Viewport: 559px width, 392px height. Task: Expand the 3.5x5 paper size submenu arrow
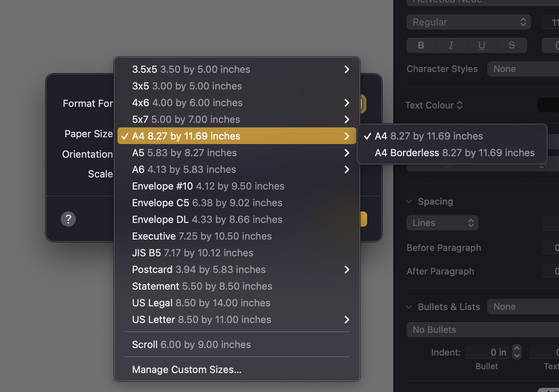[347, 69]
